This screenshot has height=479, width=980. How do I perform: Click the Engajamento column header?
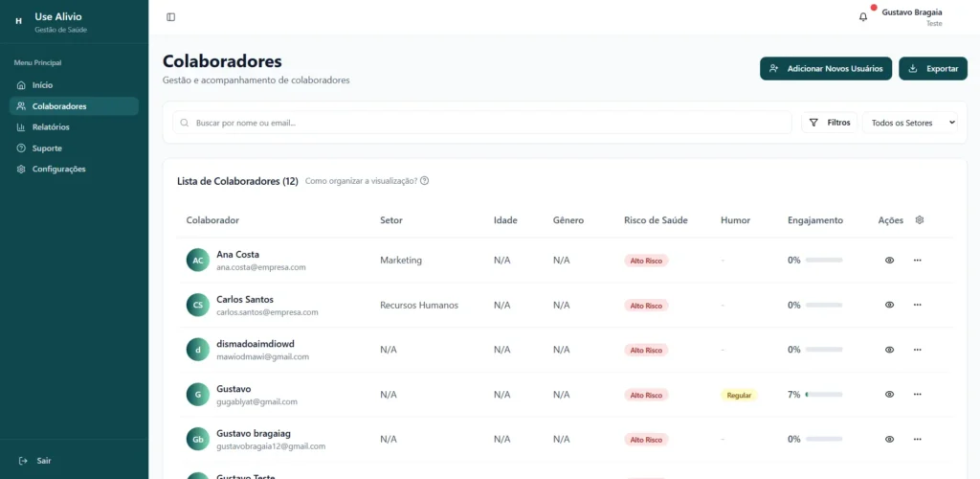click(815, 220)
